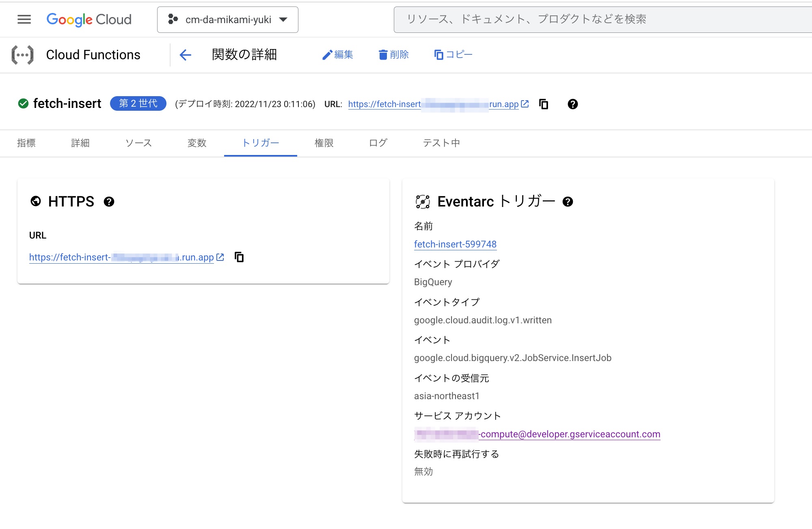This screenshot has width=812, height=529.
Task: Open the fetch-insert-599748 trigger link
Action: click(x=455, y=244)
